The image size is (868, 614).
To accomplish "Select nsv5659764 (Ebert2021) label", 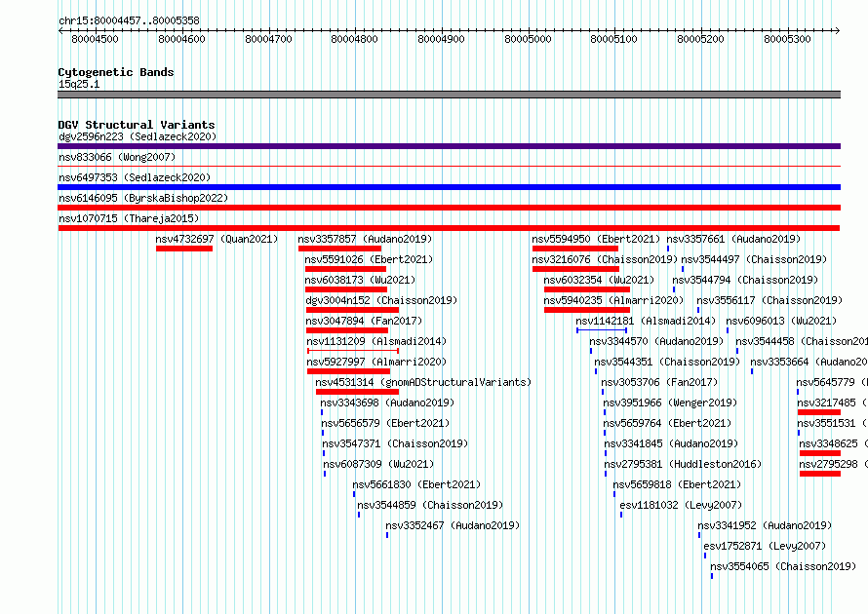I will tap(668, 423).
